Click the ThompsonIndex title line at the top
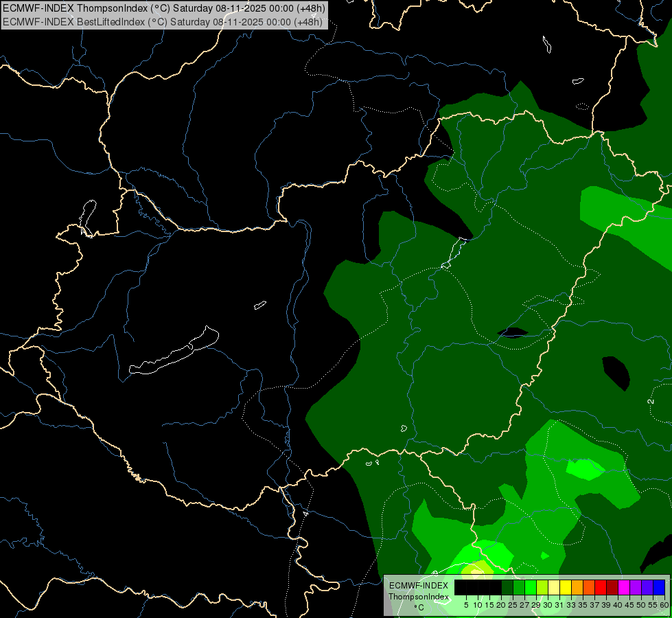This screenshot has height=618, width=672. coord(164,8)
